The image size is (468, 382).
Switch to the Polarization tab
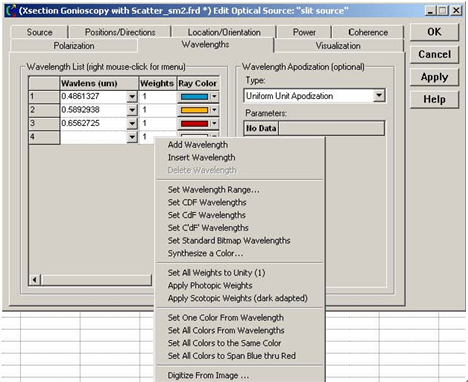click(74, 46)
